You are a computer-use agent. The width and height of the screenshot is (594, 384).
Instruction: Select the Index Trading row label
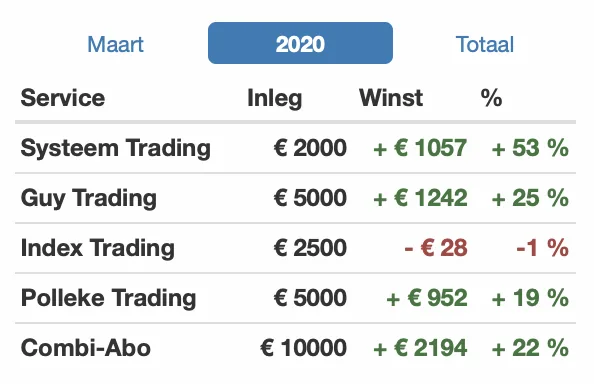pos(98,248)
